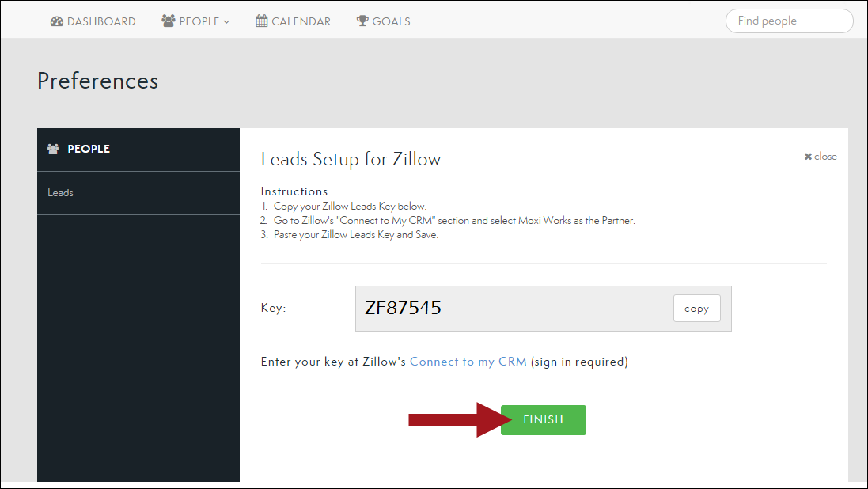The height and width of the screenshot is (489, 868).
Task: Focus the Find people search box
Action: [789, 21]
